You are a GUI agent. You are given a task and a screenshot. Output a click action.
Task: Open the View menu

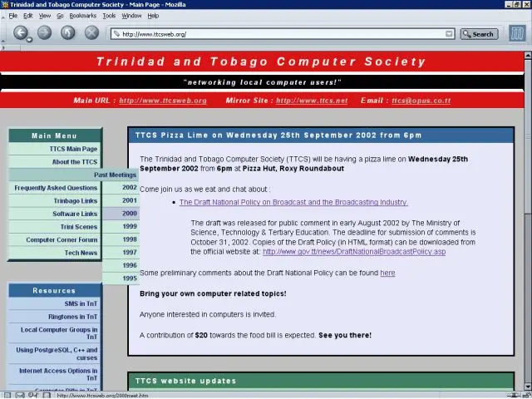[x=44, y=16]
